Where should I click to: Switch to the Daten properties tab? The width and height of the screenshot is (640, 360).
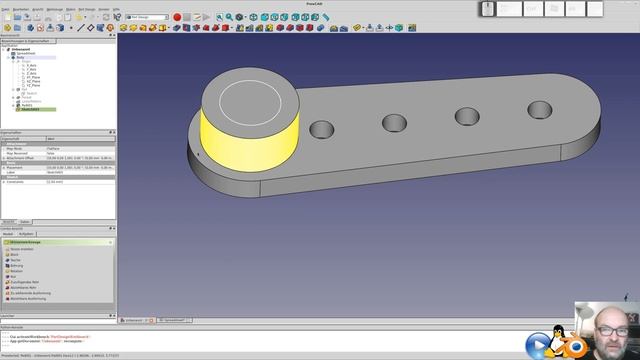click(x=25, y=222)
